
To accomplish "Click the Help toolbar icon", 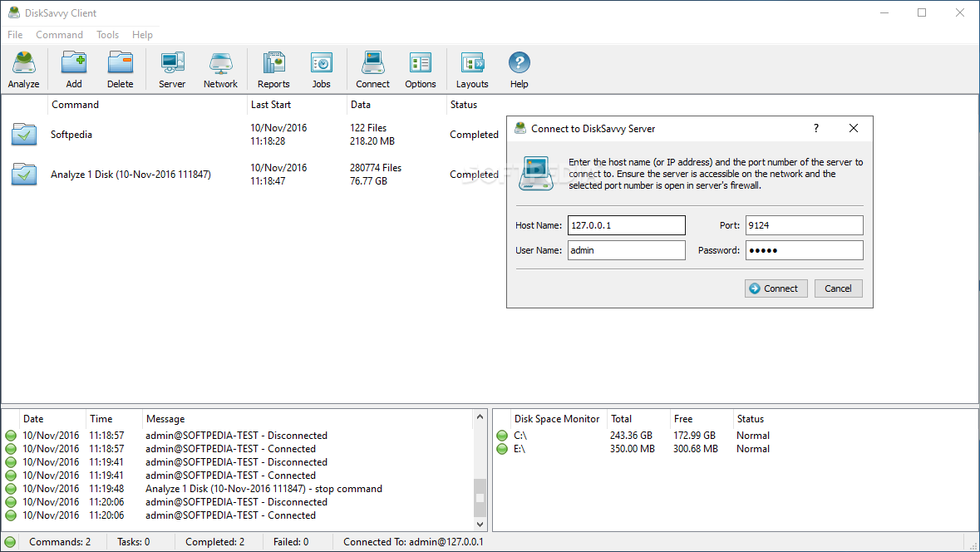I will (519, 69).
